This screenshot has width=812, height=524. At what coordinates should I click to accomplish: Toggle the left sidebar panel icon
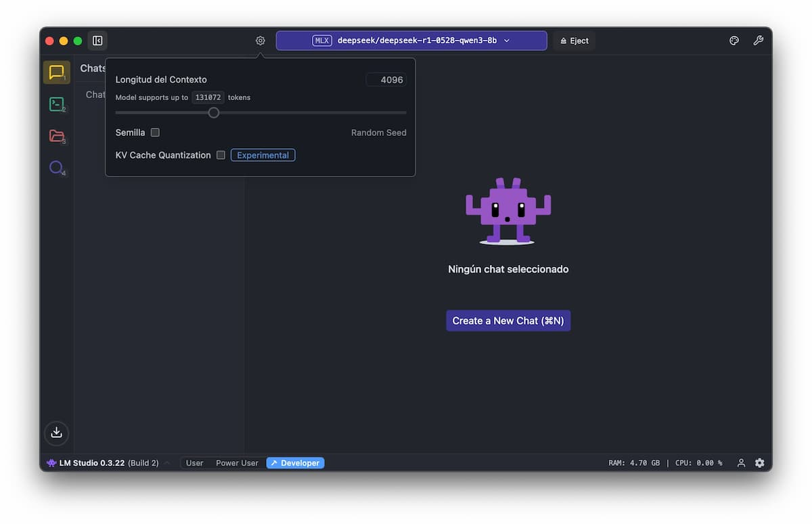(97, 41)
